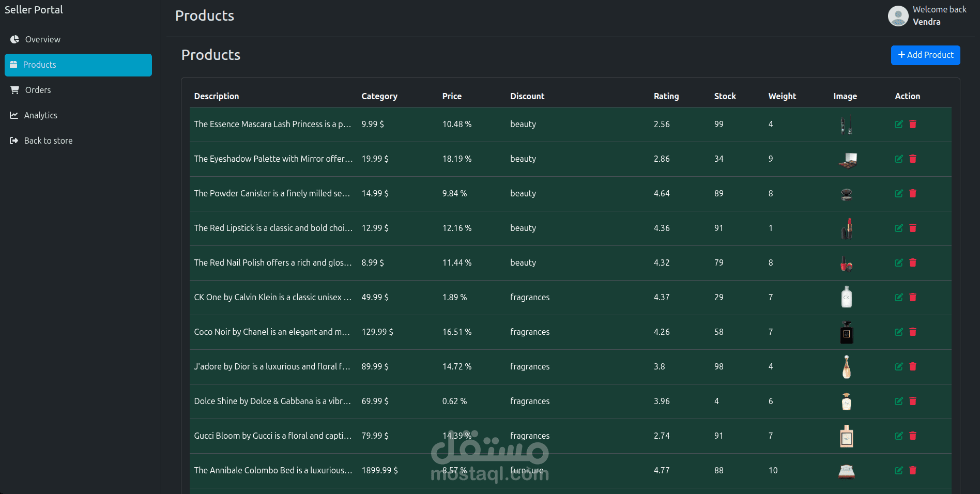Click the Add Product button
Image resolution: width=980 pixels, height=494 pixels.
click(925, 55)
